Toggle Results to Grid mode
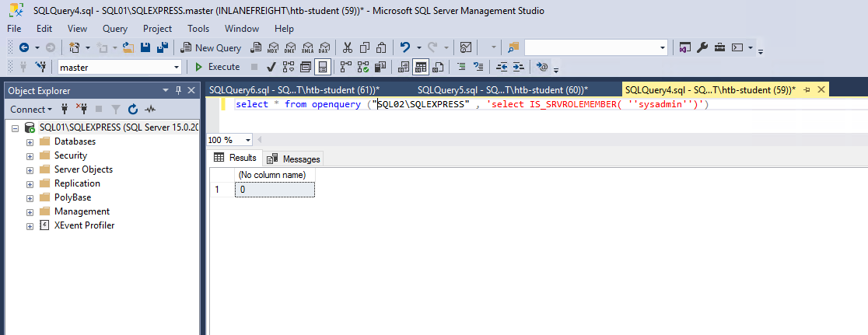Screen dimensions: 868x335 (x=420, y=67)
